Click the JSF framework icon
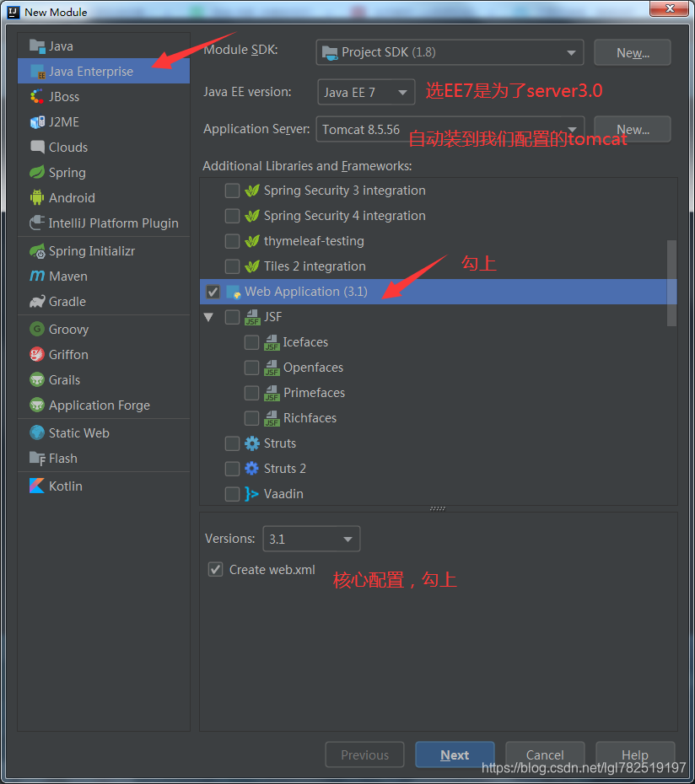The height and width of the screenshot is (784, 695). 252,317
